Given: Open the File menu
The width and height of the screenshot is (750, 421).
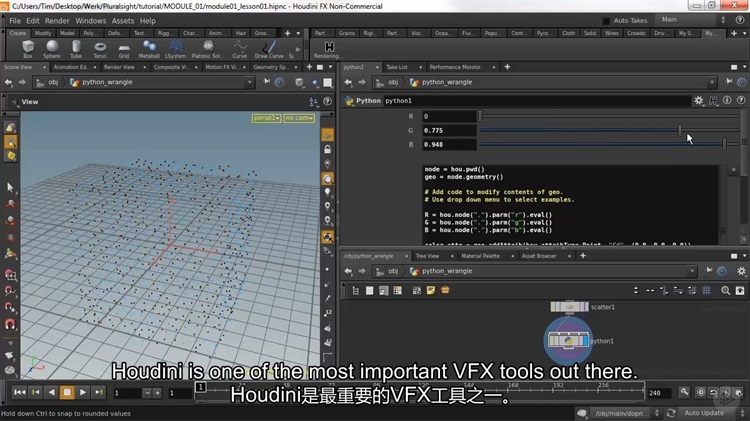Looking at the screenshot, I should (x=15, y=21).
